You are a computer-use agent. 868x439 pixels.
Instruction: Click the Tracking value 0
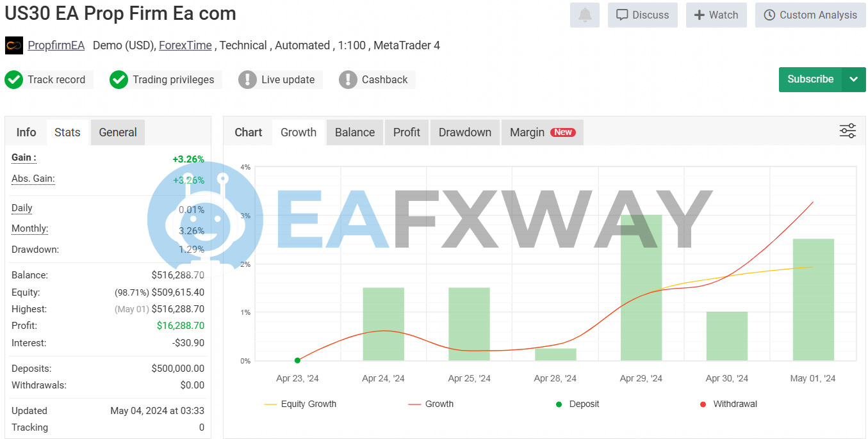202,427
